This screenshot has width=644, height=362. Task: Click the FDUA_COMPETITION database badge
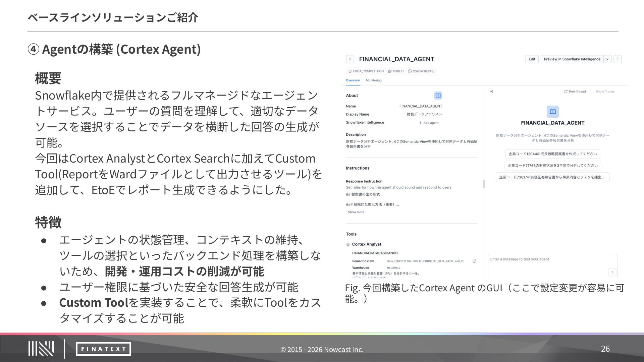click(366, 71)
